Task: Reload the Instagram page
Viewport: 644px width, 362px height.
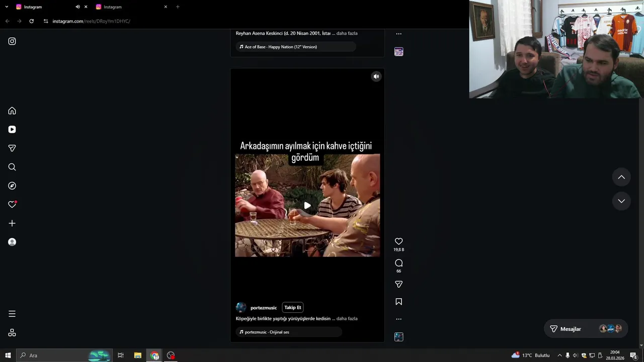Action: tap(31, 21)
